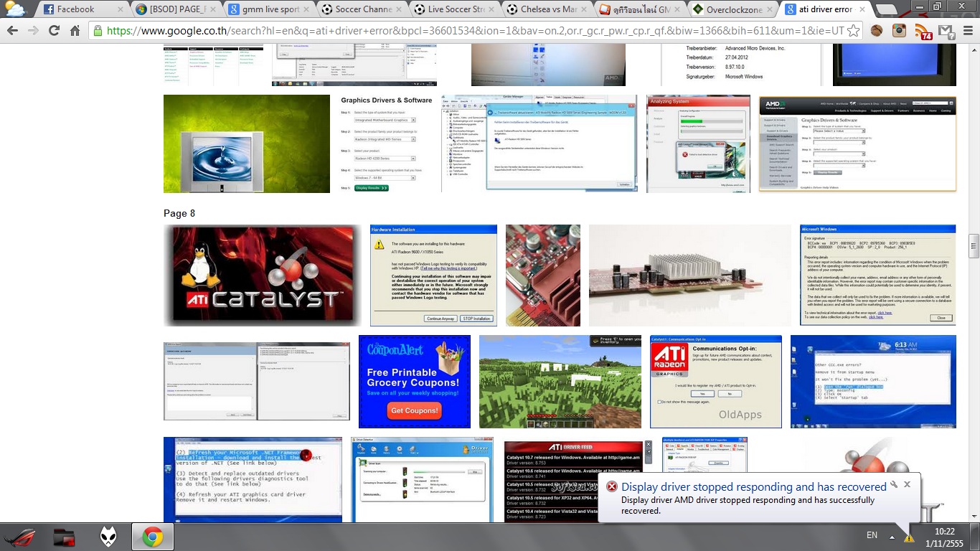Open the 6:13 AM blue desktop image
The height and width of the screenshot is (551, 980).
pos(873,382)
